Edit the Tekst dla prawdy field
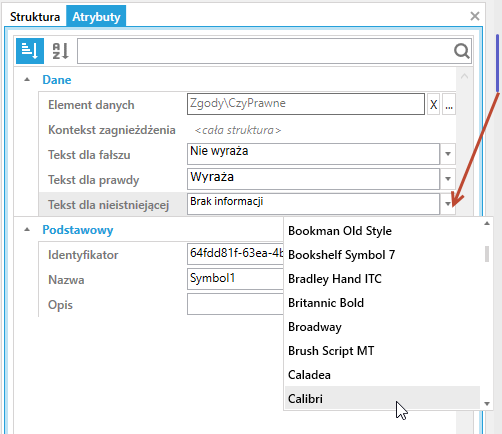The height and width of the screenshot is (434, 502). coord(313,179)
